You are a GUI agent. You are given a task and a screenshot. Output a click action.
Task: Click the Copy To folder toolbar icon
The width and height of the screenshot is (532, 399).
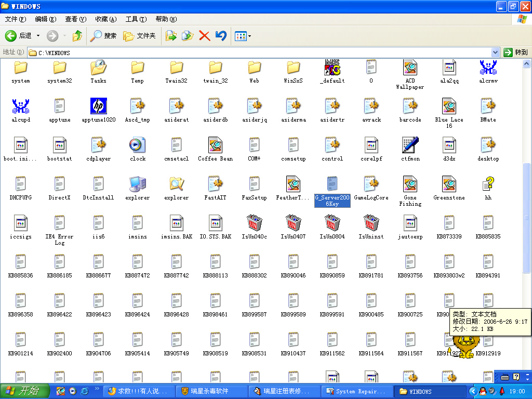tap(188, 36)
